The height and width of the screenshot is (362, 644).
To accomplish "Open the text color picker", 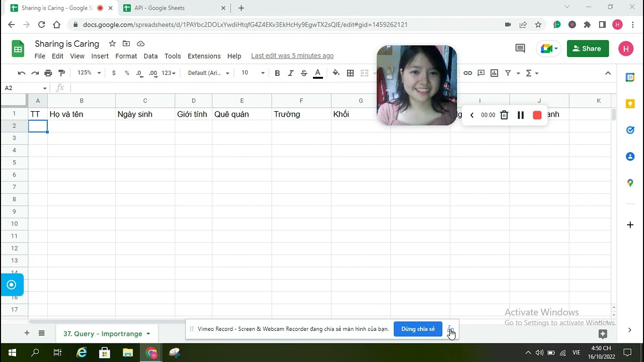I will coord(317,73).
